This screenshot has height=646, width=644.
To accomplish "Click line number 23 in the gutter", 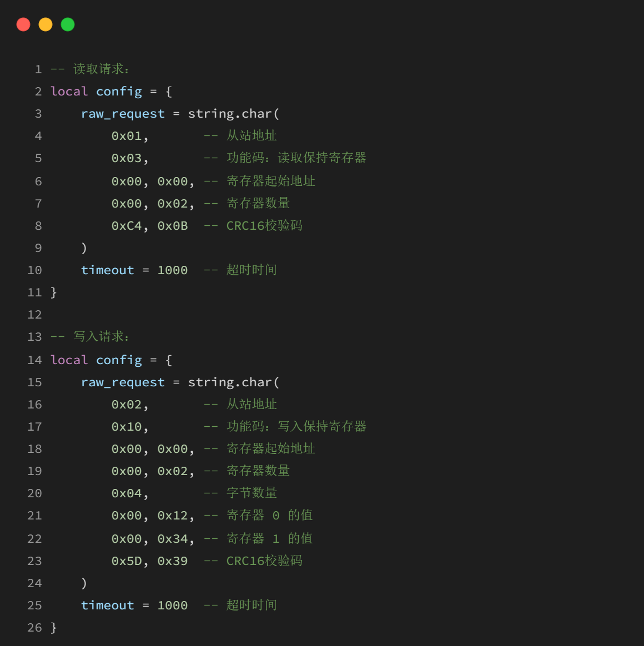I will point(34,561).
